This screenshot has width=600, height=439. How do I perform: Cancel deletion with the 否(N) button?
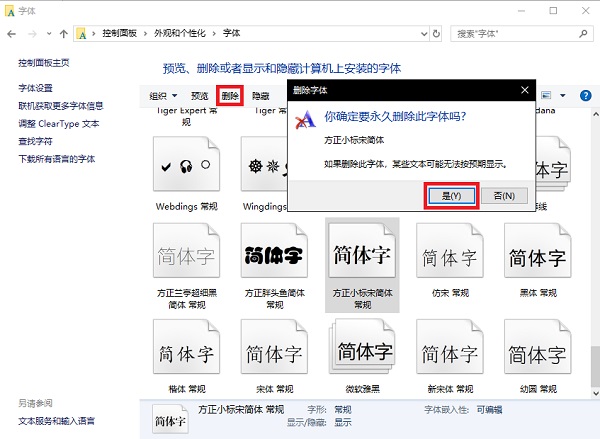tap(504, 195)
